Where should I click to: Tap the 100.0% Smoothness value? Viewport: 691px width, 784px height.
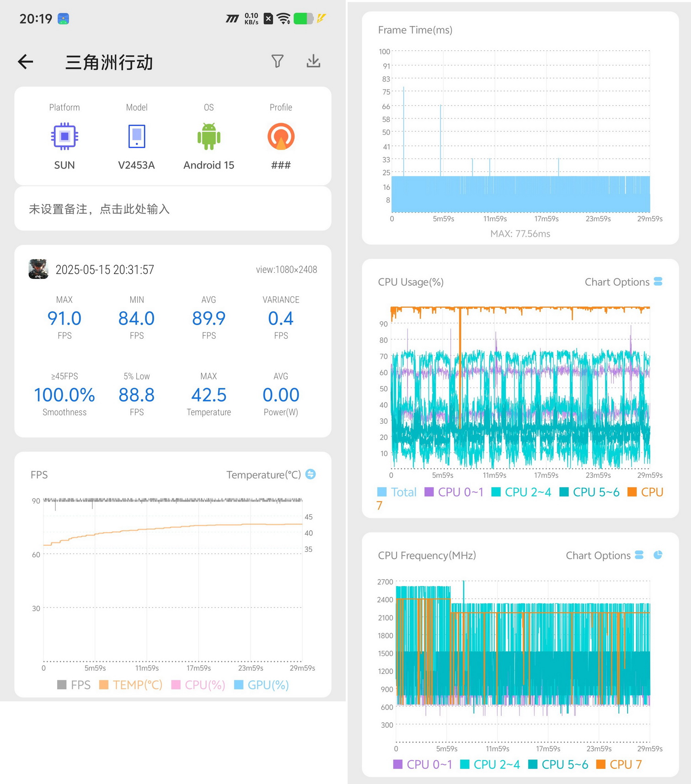click(64, 395)
